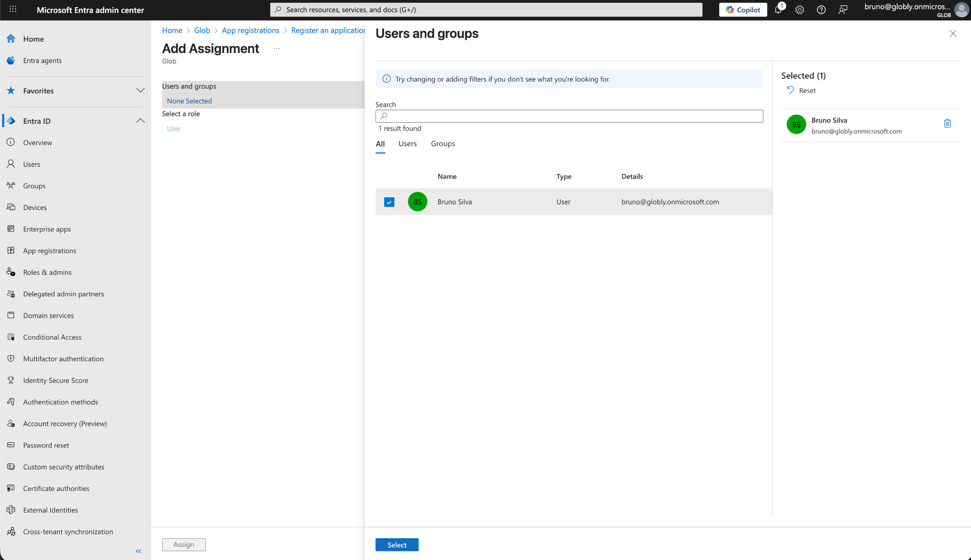Close the Users and groups panel
This screenshot has width=971, height=560.
tap(953, 34)
